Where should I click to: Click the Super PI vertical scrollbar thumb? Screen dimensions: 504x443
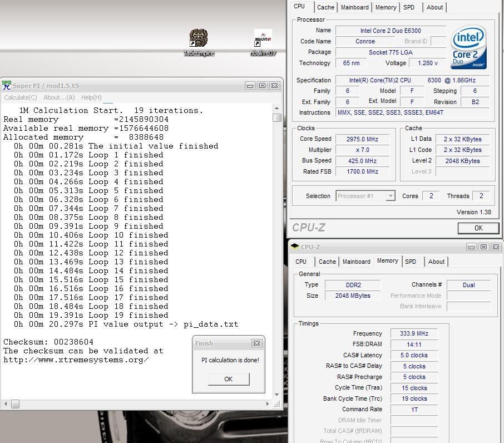click(x=276, y=117)
